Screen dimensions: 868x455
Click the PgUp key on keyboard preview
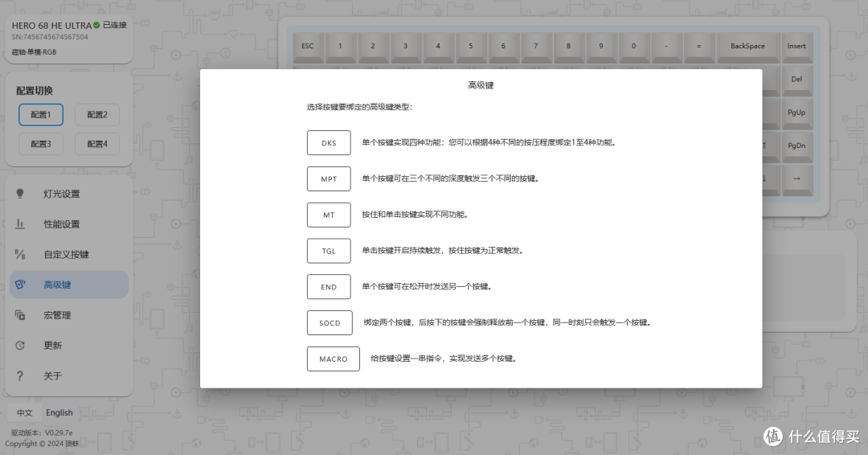coord(796,113)
